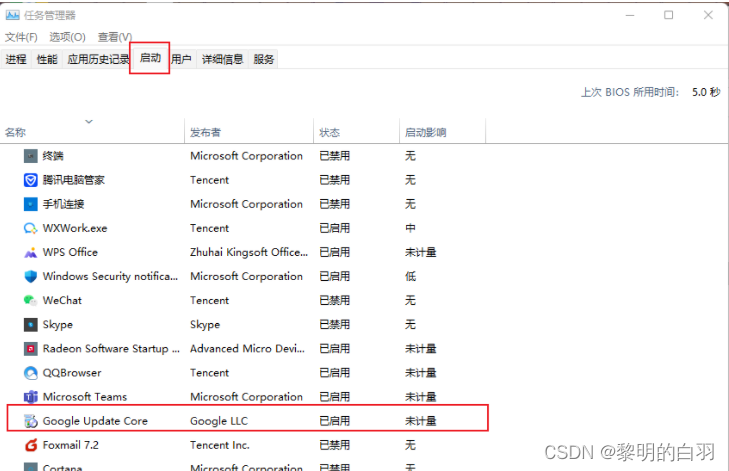Click the Foxmail 7.2 icon
729x471 pixels.
pyautogui.click(x=30, y=445)
